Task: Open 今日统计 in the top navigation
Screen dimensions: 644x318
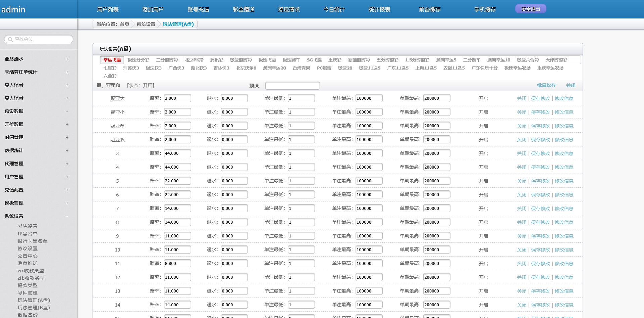Action: click(334, 9)
